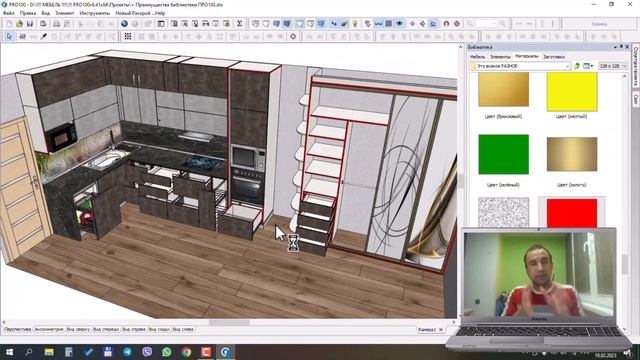
Task: Select the gold color material swatch
Action: 571,154
